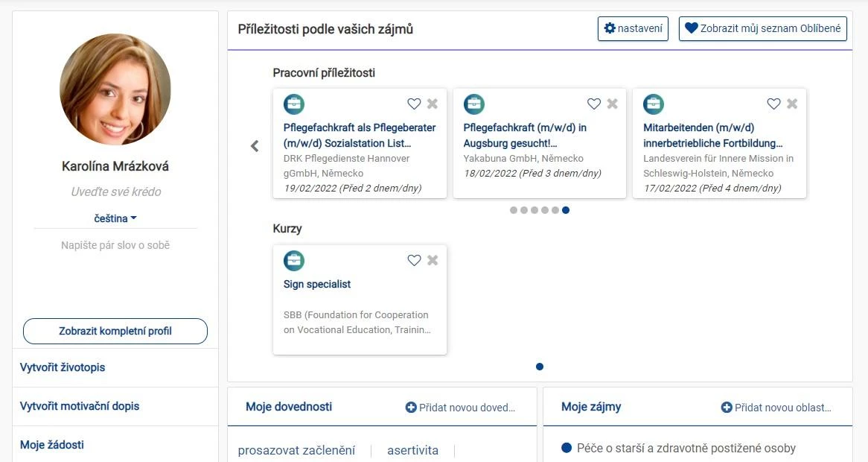Screen dimensions: 868x462
Task: Remove the Yakabuna GmbH job suggestion
Action: click(613, 104)
